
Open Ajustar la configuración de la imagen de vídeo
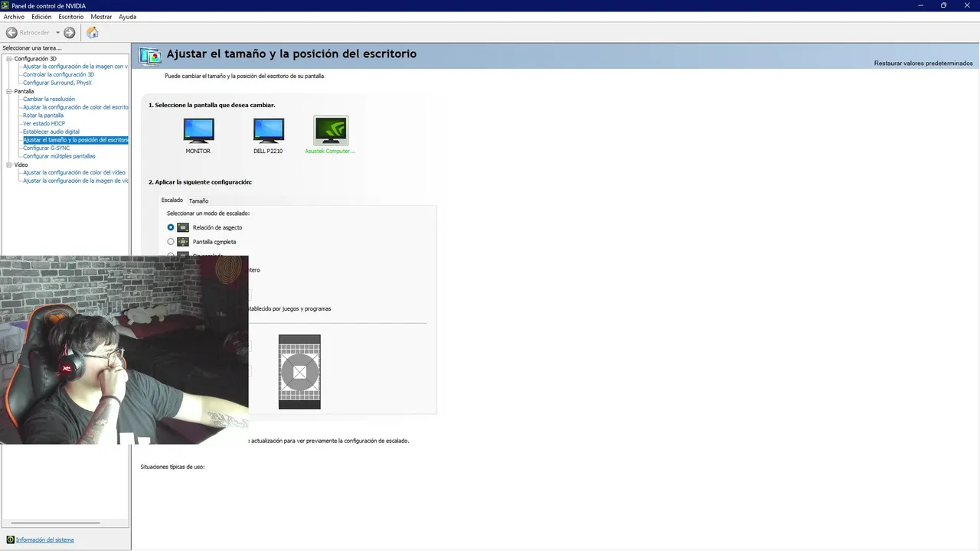[x=75, y=181]
